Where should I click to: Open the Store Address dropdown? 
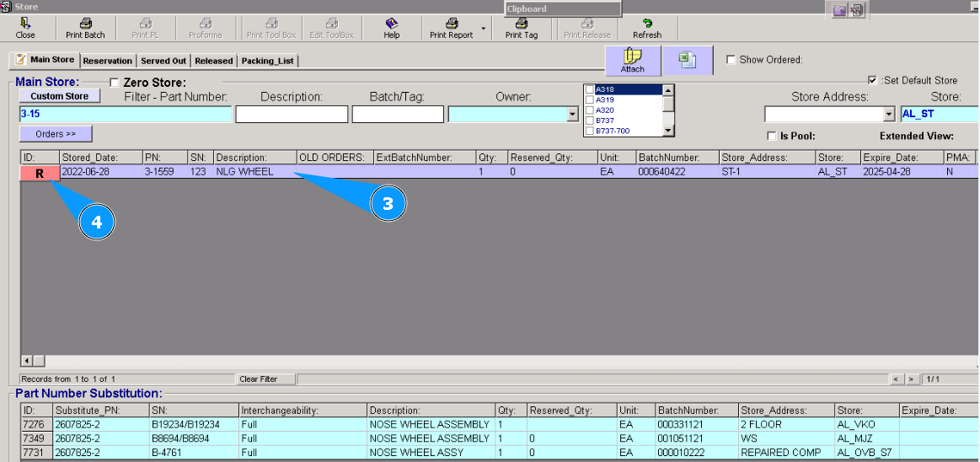(889, 115)
